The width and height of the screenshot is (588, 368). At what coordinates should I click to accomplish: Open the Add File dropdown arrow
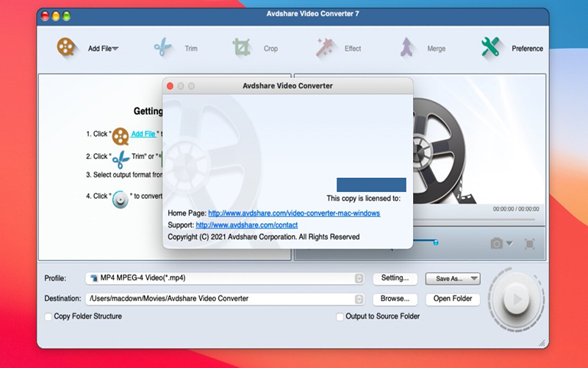click(115, 49)
